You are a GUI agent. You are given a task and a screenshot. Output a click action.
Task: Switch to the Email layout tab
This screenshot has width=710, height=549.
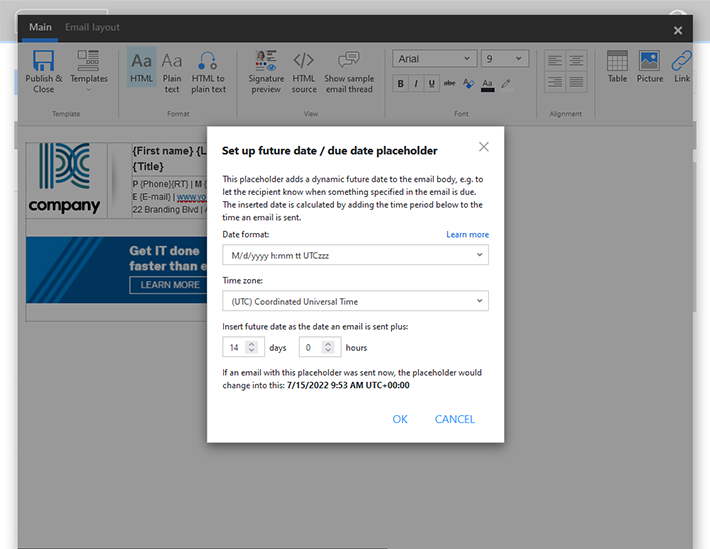92,27
